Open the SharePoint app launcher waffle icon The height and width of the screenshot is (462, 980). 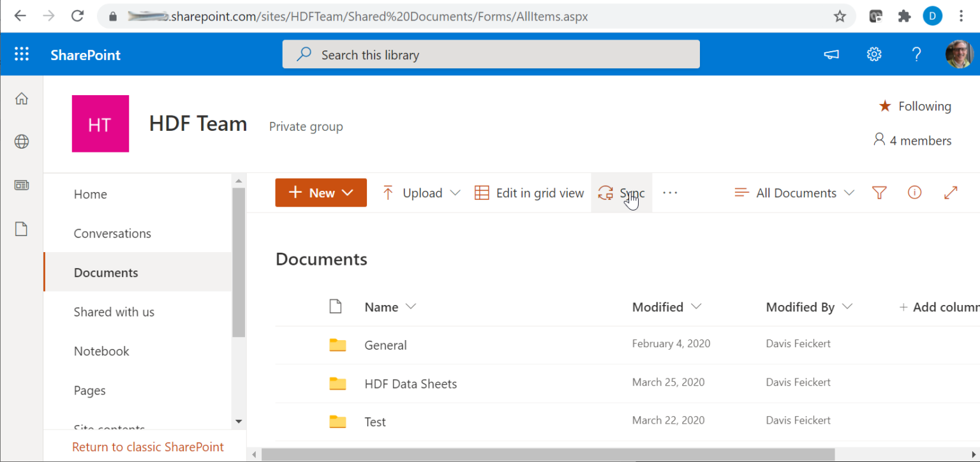point(21,54)
